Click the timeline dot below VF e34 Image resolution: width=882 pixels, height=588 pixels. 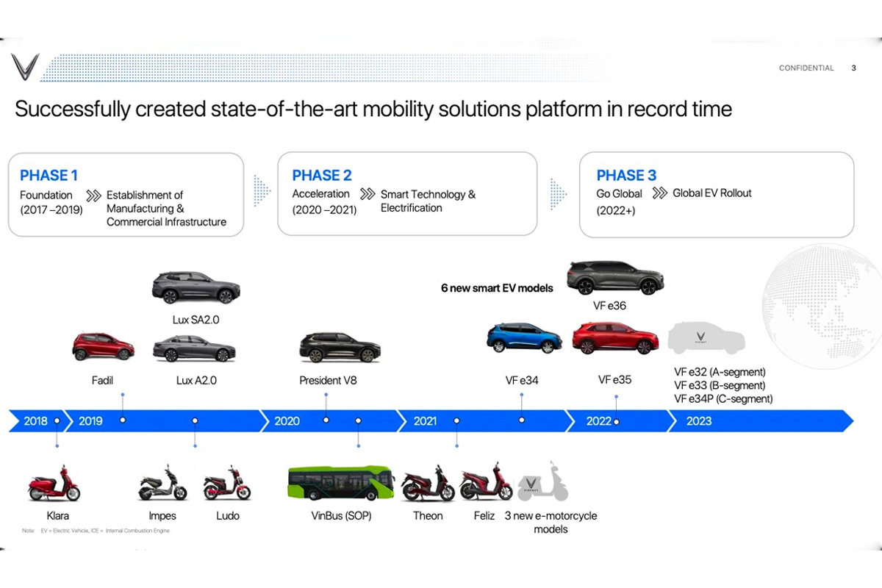click(522, 420)
